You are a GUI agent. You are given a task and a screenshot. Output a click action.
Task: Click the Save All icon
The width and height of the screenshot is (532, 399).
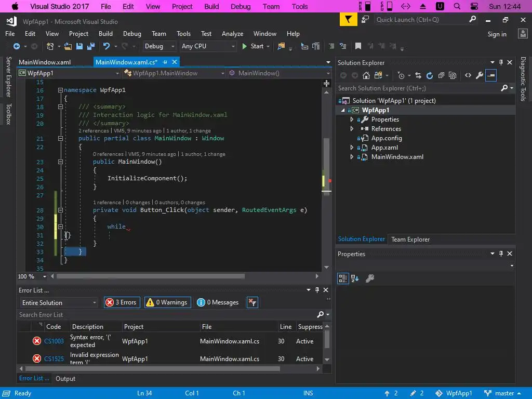[x=90, y=46]
